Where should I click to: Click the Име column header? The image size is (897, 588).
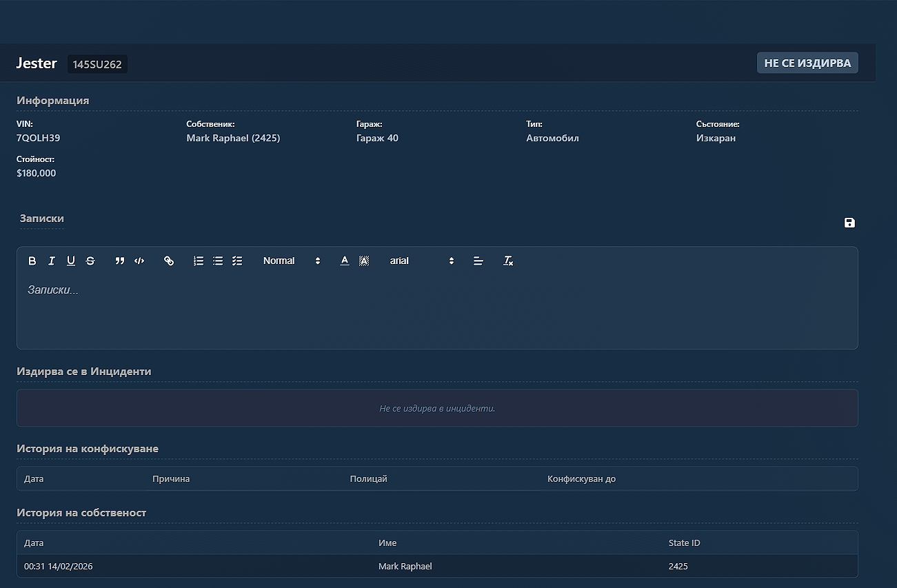(x=387, y=543)
